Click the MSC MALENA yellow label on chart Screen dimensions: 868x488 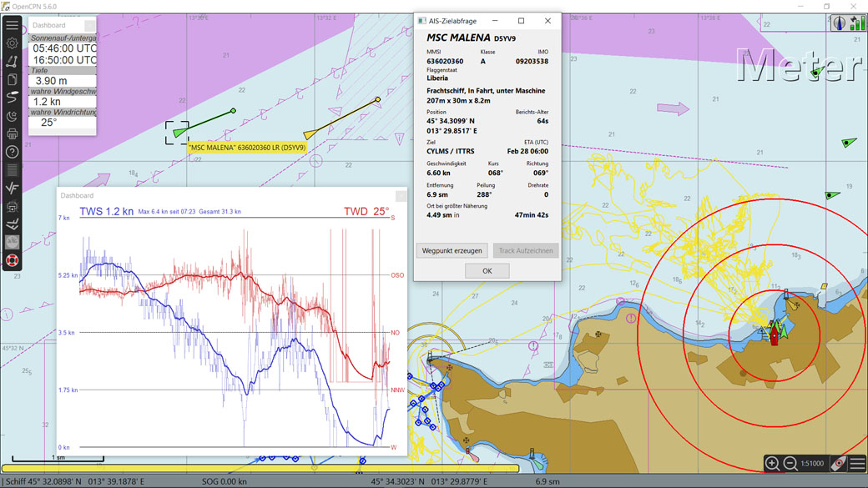[246, 148]
